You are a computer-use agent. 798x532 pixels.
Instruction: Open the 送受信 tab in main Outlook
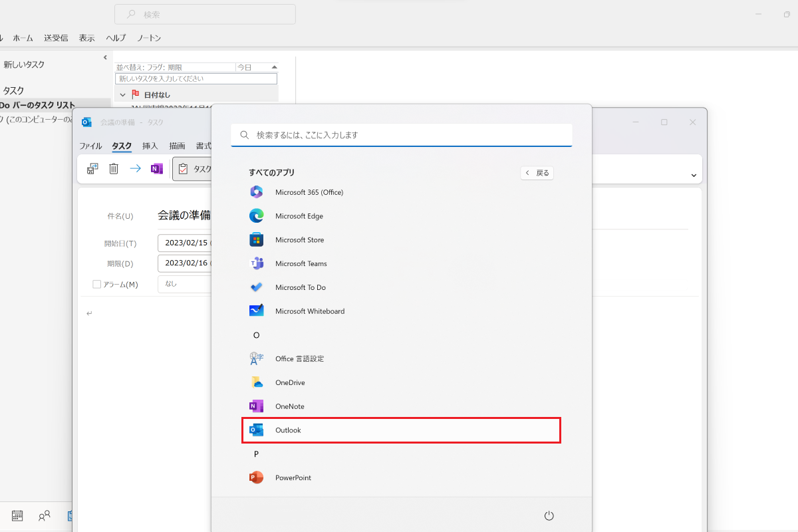pyautogui.click(x=56, y=38)
